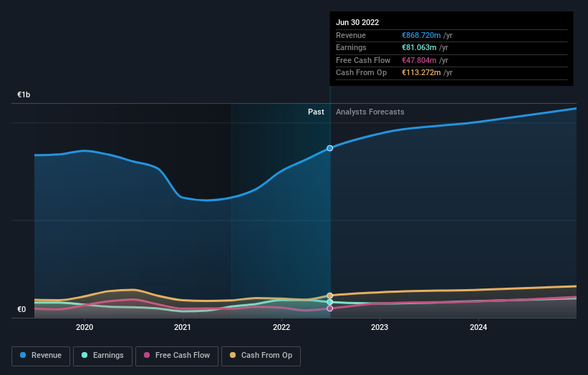Image resolution: width=588 pixels, height=375 pixels.
Task: Click the €1b y-axis label
Action: coord(24,94)
